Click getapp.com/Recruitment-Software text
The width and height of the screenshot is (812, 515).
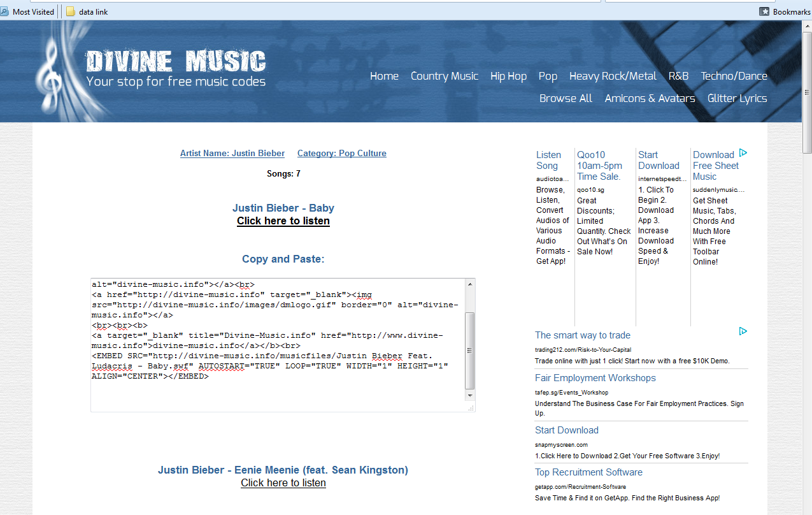pyautogui.click(x=580, y=486)
